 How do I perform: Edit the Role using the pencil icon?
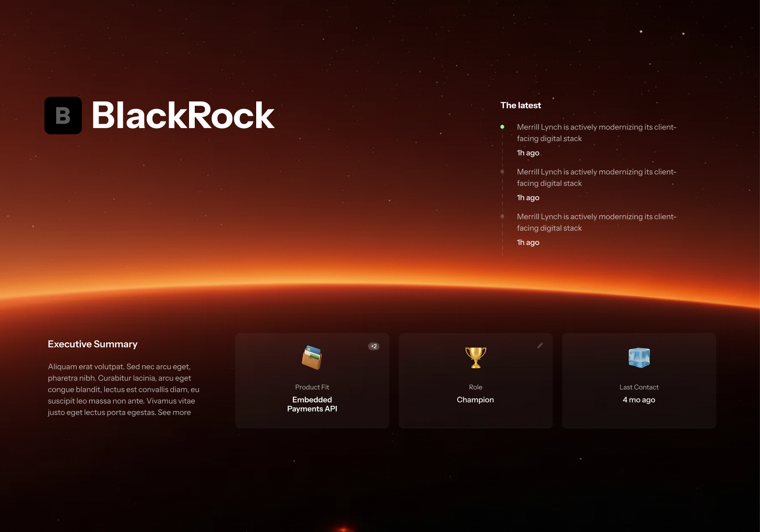click(x=540, y=346)
